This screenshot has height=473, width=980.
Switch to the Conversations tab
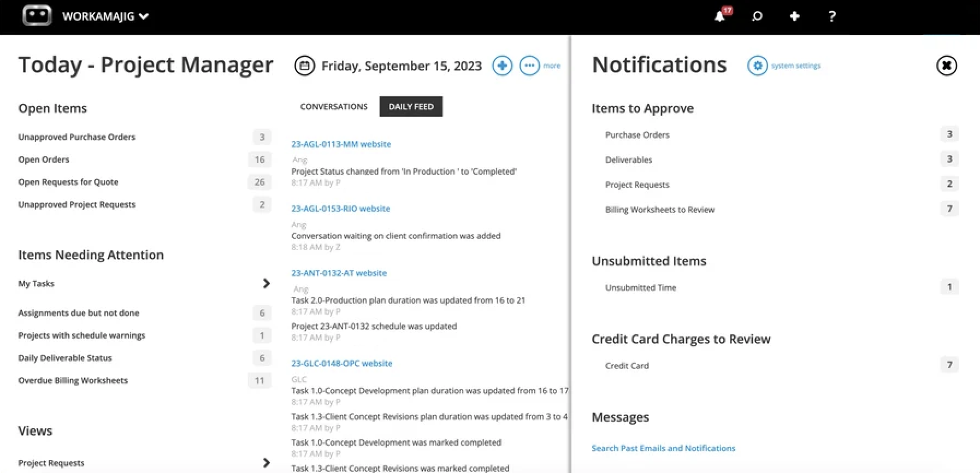coord(334,107)
